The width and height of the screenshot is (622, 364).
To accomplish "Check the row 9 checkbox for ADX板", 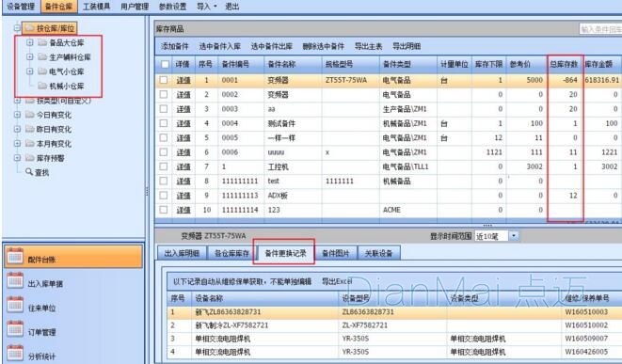I will [x=164, y=195].
